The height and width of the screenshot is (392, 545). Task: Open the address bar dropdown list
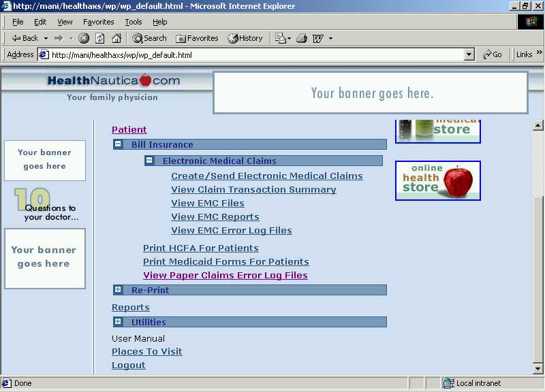click(x=469, y=55)
